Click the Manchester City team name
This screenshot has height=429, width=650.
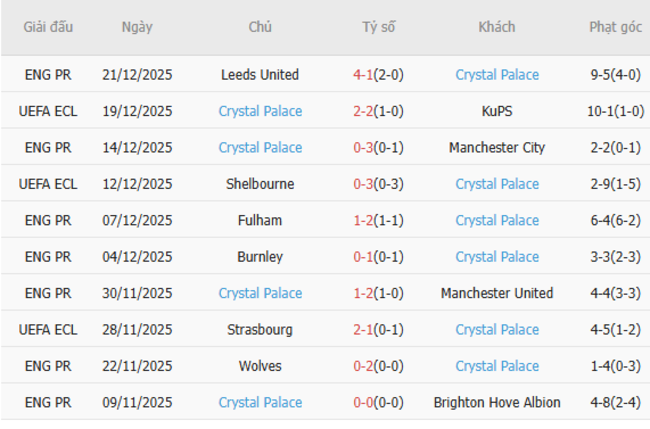pos(497,148)
